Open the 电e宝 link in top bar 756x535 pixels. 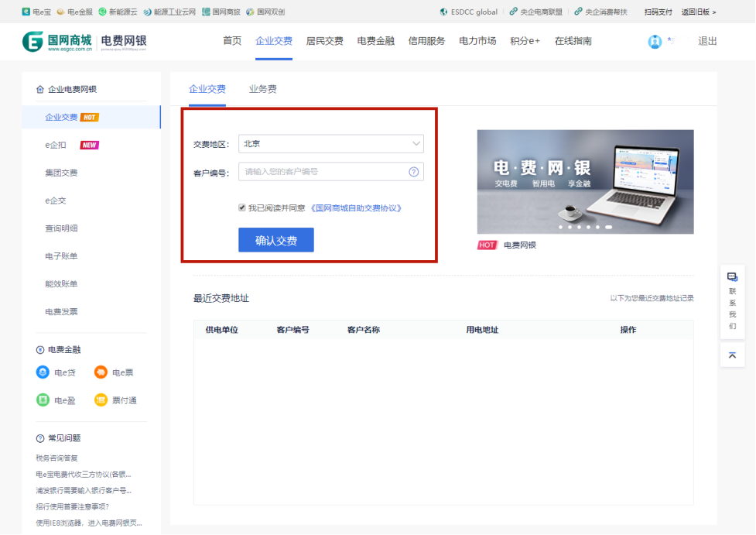click(x=36, y=12)
